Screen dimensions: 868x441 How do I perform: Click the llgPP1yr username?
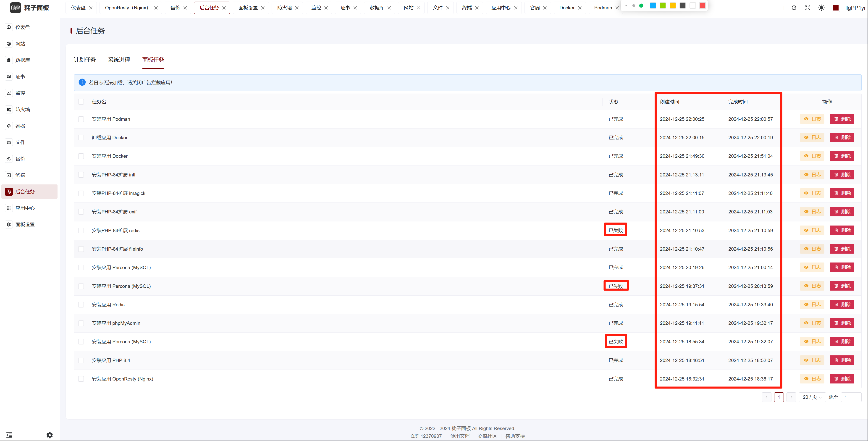point(855,8)
